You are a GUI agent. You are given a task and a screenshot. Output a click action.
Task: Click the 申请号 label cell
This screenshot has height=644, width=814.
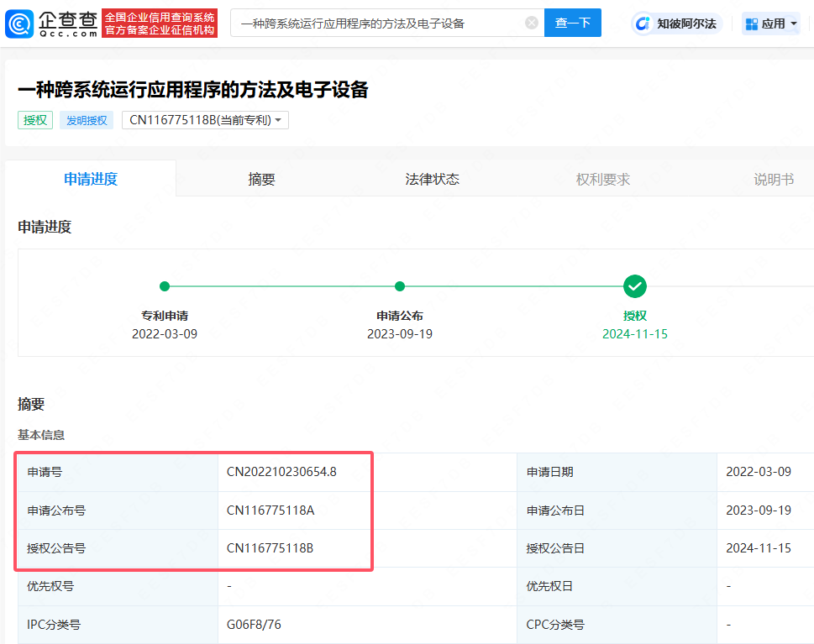[x=118, y=472]
